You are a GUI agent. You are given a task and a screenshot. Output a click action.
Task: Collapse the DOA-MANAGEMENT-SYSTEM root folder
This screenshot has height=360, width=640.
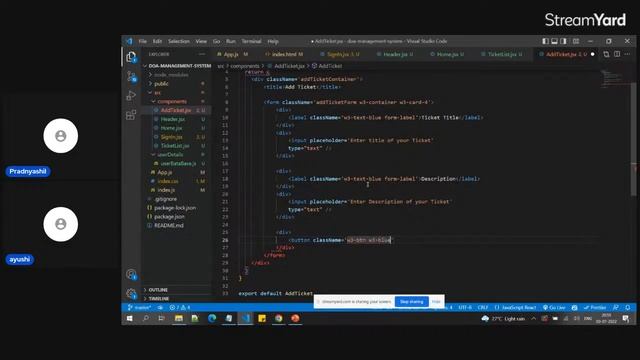tap(177, 66)
